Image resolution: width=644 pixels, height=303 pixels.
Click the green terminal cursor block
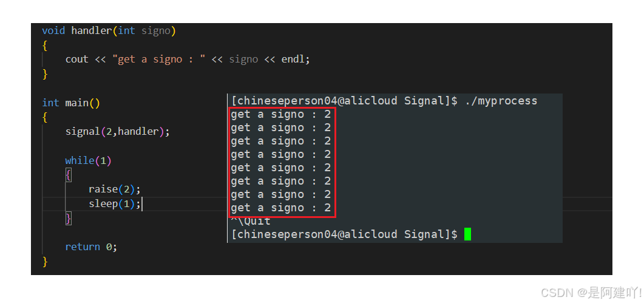467,234
